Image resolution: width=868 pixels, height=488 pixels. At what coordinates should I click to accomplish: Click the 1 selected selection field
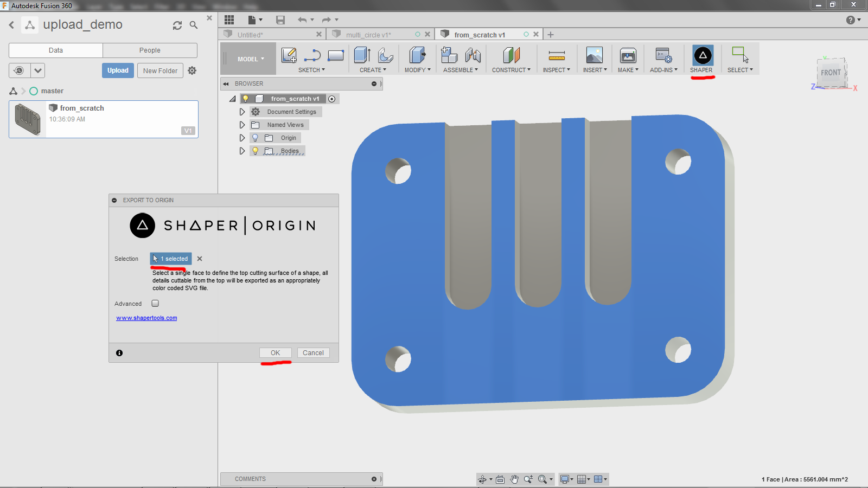(x=171, y=259)
